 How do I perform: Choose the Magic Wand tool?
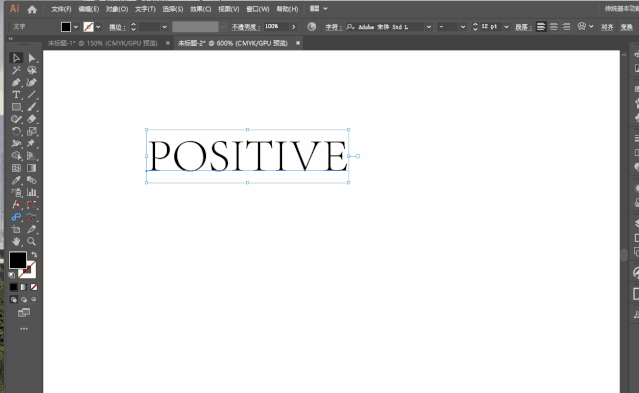[16, 70]
